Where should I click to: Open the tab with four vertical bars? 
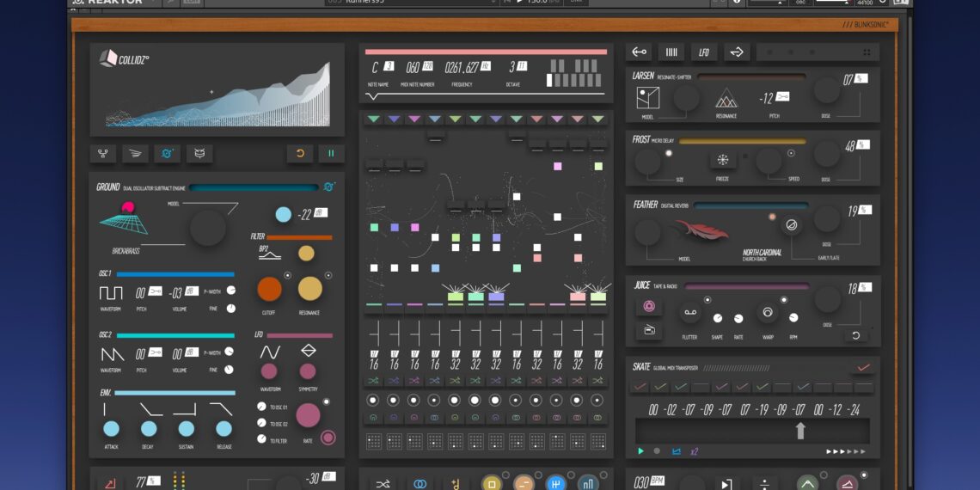671,52
